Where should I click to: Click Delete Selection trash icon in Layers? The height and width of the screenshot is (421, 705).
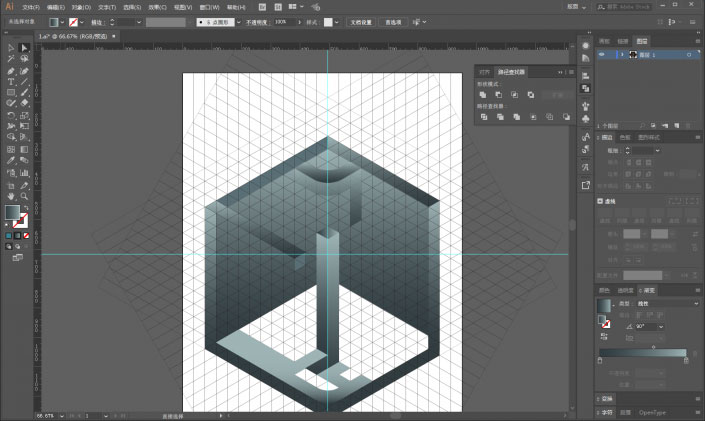[688, 126]
